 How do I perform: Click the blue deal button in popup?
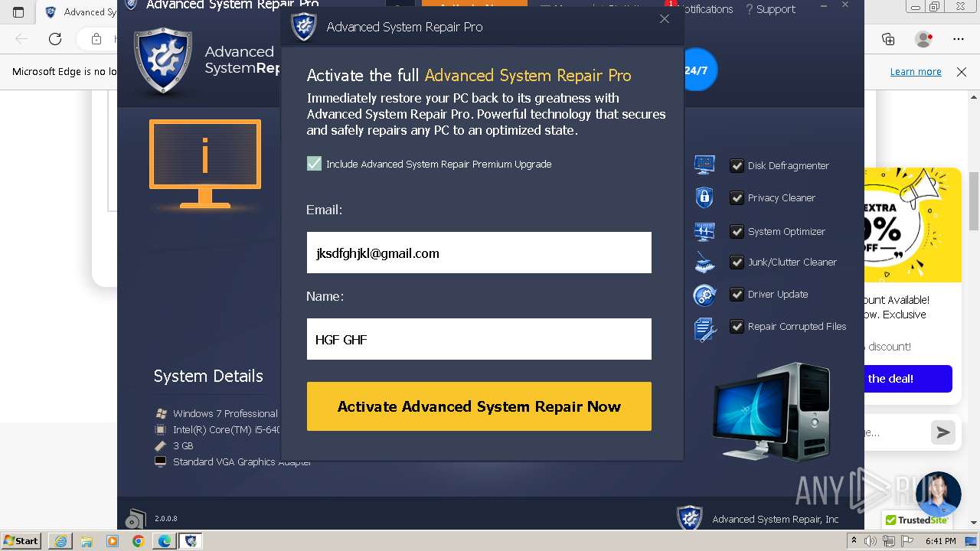908,379
